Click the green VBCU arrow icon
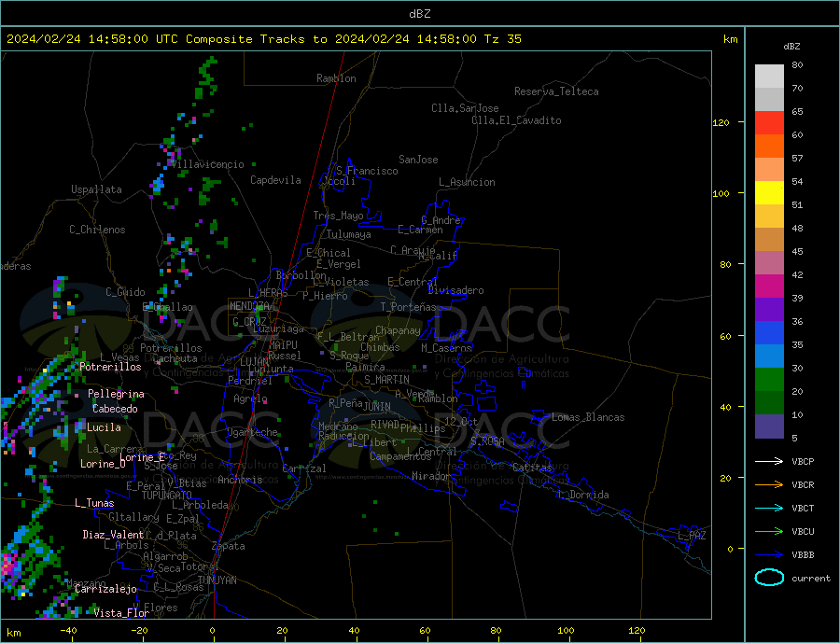Screen dimensions: 840x643 [769, 532]
